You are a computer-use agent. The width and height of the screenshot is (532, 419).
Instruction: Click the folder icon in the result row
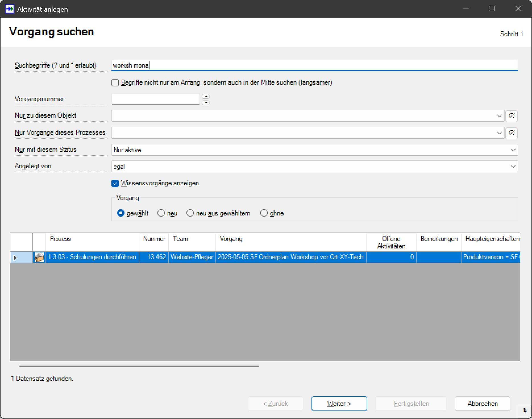coord(39,257)
